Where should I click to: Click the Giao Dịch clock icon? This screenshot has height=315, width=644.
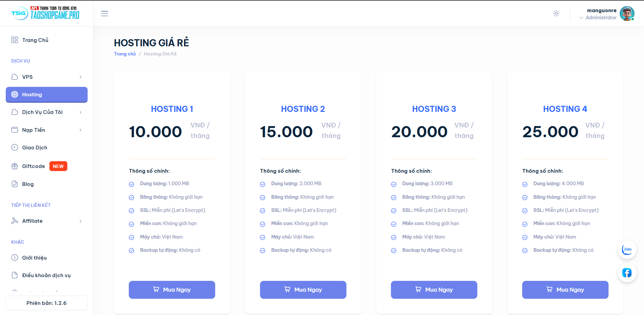[15, 147]
